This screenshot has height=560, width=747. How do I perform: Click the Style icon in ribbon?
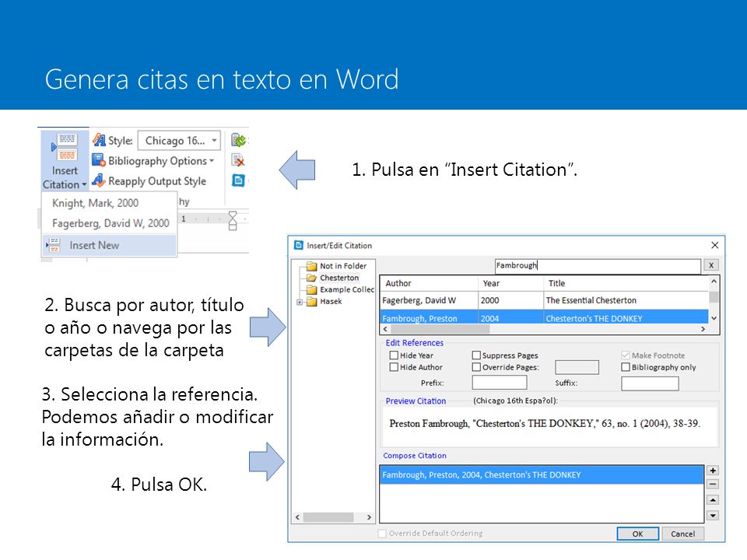(99, 140)
